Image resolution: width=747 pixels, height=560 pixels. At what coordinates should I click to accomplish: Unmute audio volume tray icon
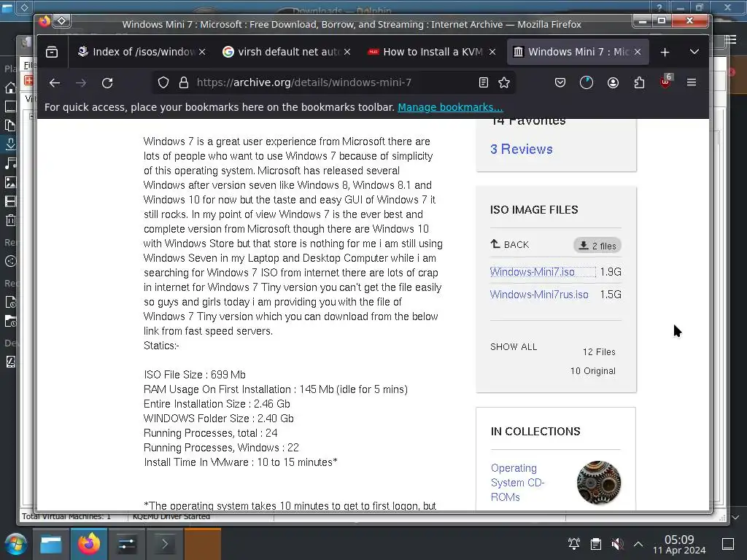pyautogui.click(x=617, y=544)
